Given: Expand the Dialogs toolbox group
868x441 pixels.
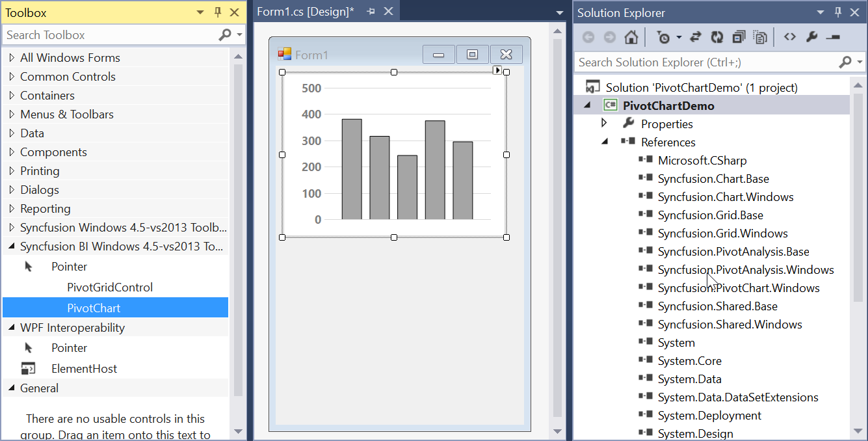Looking at the screenshot, I should [12, 190].
